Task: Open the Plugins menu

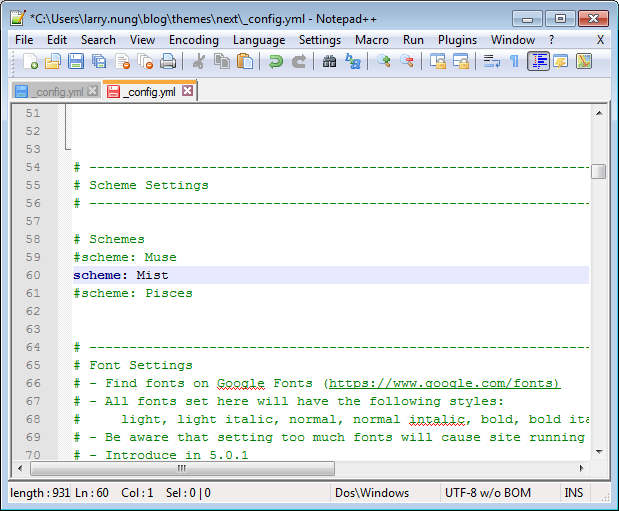Action: [458, 40]
